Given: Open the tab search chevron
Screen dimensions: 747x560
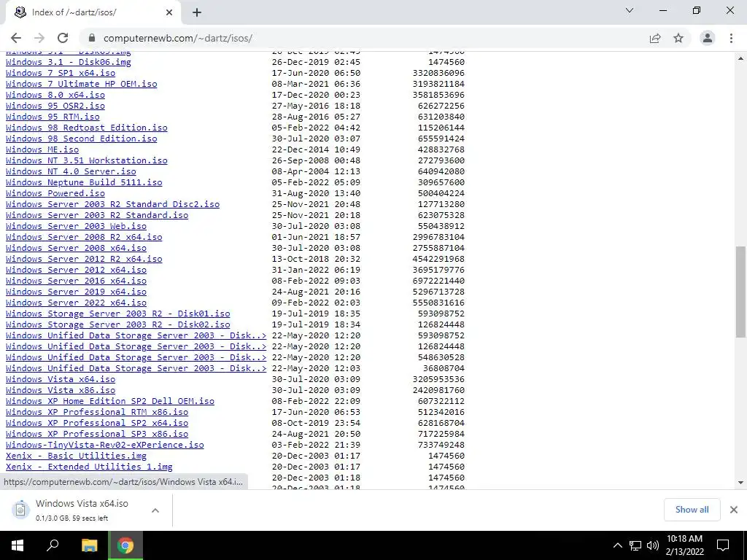Looking at the screenshot, I should 630,10.
